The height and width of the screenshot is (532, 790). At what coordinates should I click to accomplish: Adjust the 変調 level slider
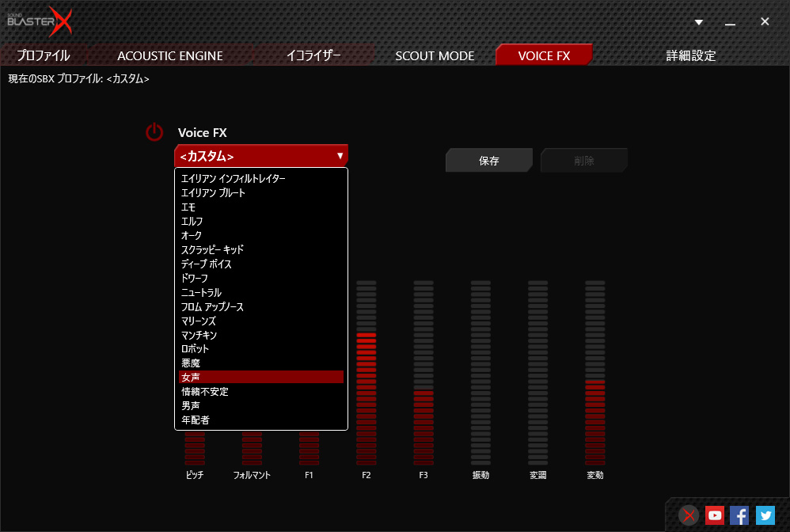pyautogui.click(x=537, y=373)
